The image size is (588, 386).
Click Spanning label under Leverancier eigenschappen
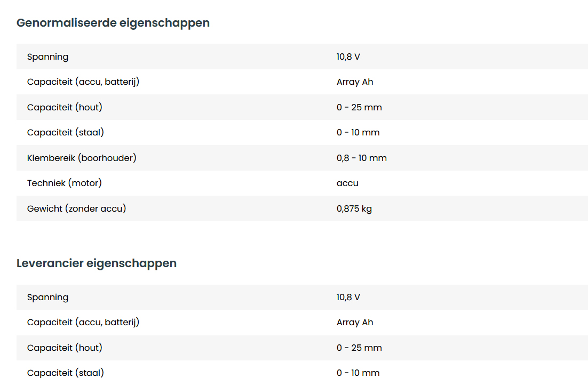click(x=48, y=297)
